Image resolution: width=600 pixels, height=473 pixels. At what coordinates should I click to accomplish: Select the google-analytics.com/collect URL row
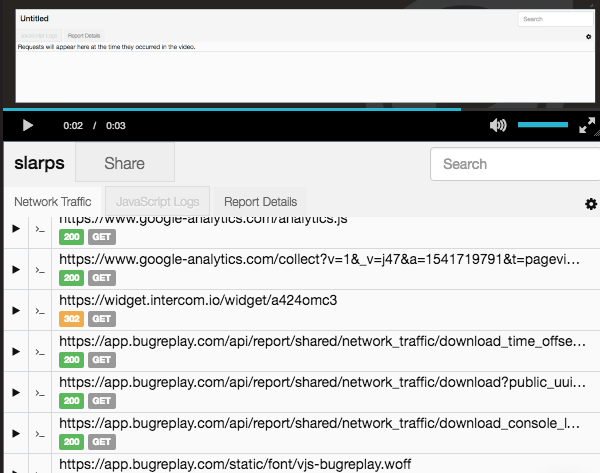pos(320,259)
